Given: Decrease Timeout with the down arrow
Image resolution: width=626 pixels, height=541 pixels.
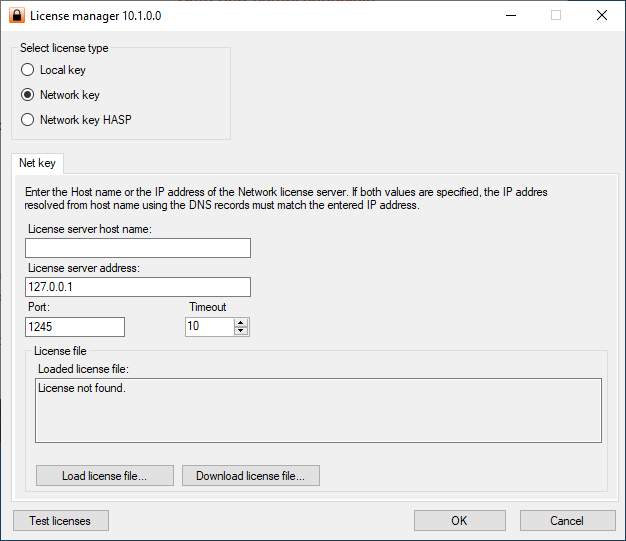Looking at the screenshot, I should 240,331.
